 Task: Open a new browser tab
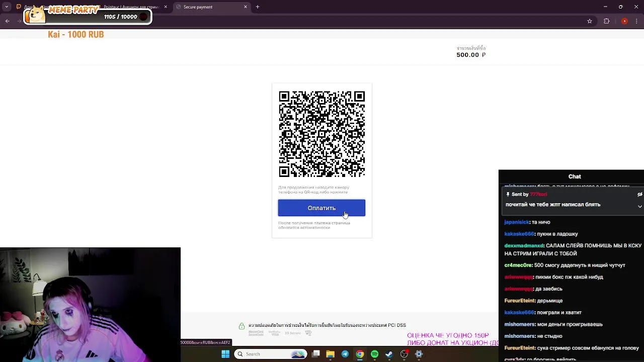click(258, 7)
